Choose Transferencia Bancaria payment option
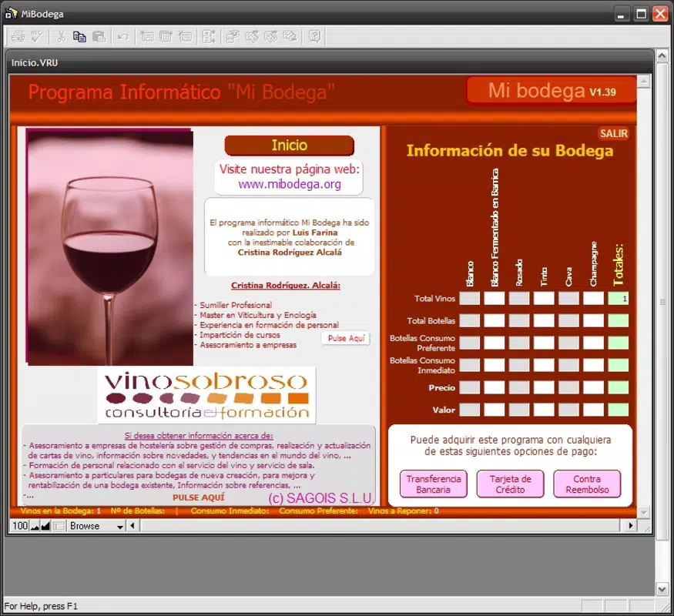The width and height of the screenshot is (674, 616). pos(433,484)
